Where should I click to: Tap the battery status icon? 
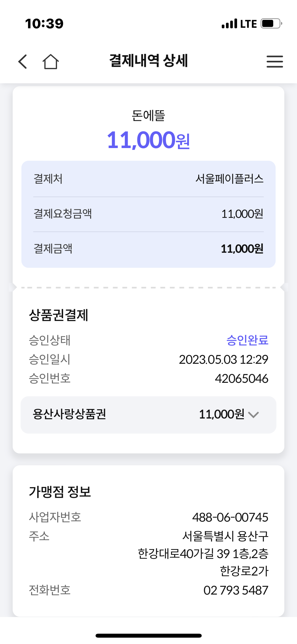pyautogui.click(x=271, y=24)
